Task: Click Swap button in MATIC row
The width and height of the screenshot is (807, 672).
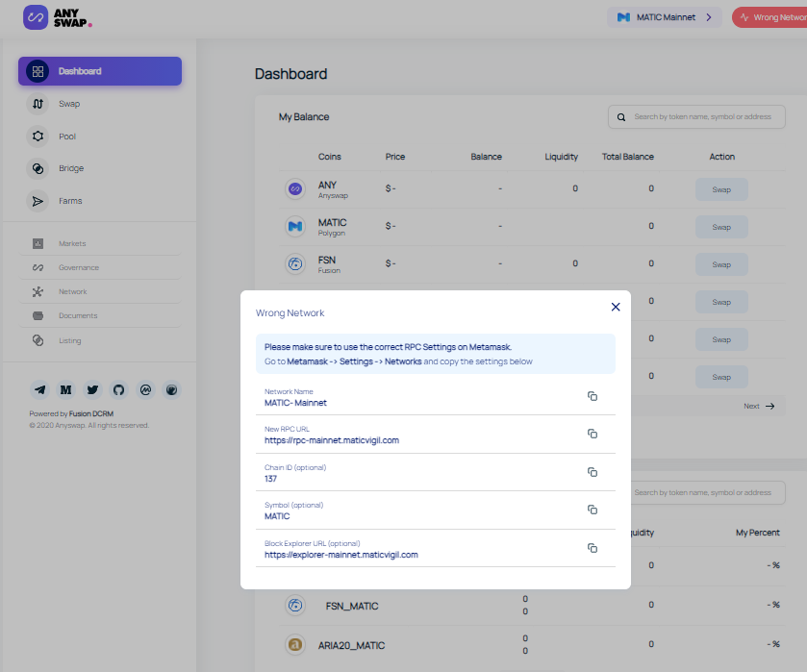Action: (721, 227)
